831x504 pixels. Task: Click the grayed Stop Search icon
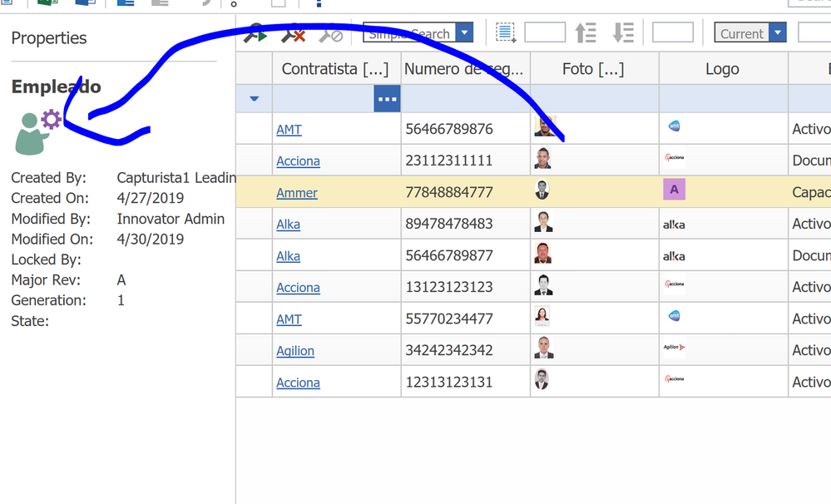[330, 34]
